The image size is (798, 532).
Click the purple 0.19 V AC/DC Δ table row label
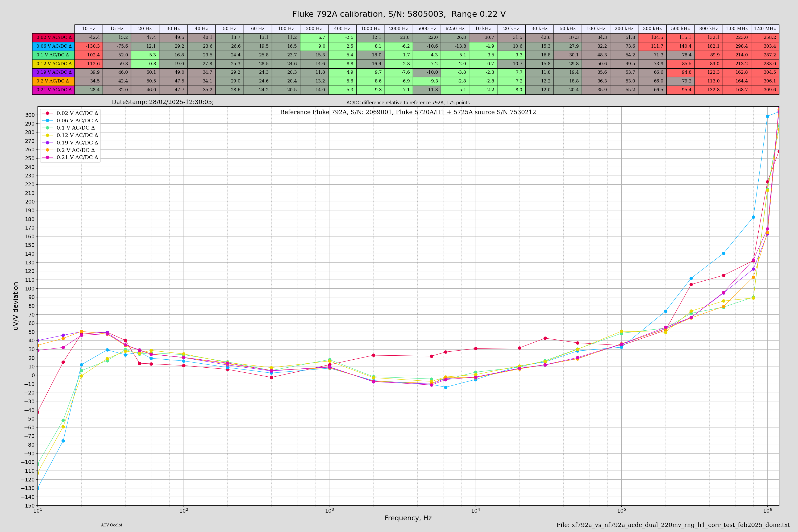click(x=54, y=72)
